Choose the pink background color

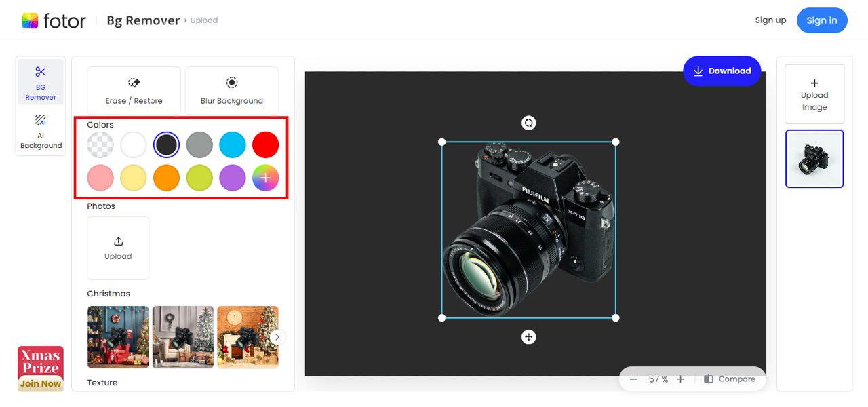tap(100, 178)
